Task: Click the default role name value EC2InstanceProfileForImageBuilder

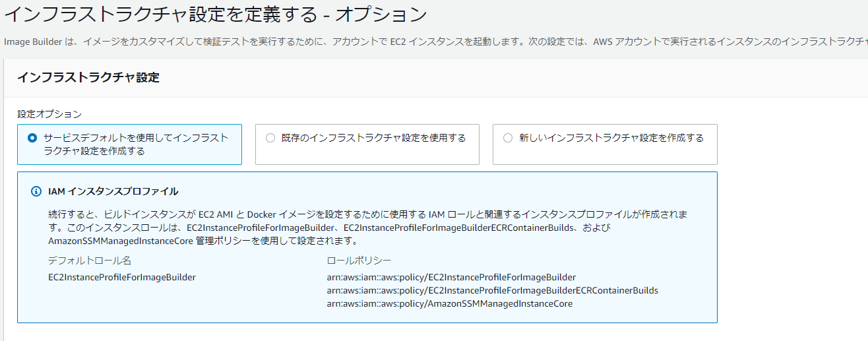Action: tap(122, 277)
